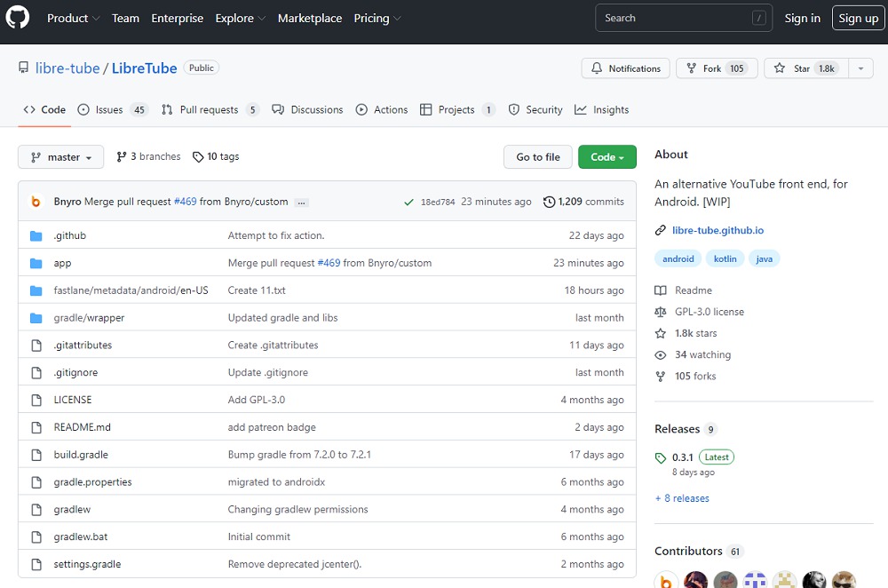Click the repository icon beside libre-tube
888x588 pixels.
23,68
